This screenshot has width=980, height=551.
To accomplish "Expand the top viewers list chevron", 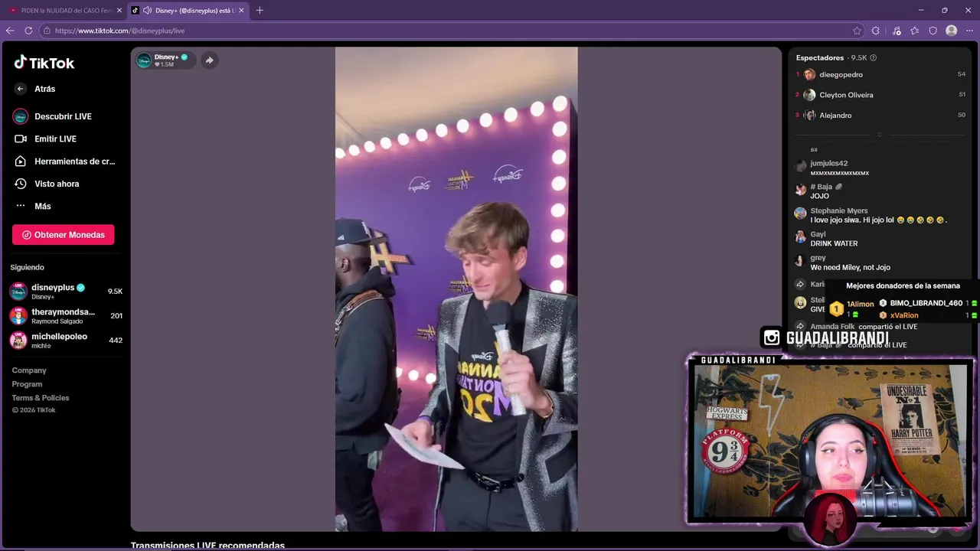I will [880, 135].
